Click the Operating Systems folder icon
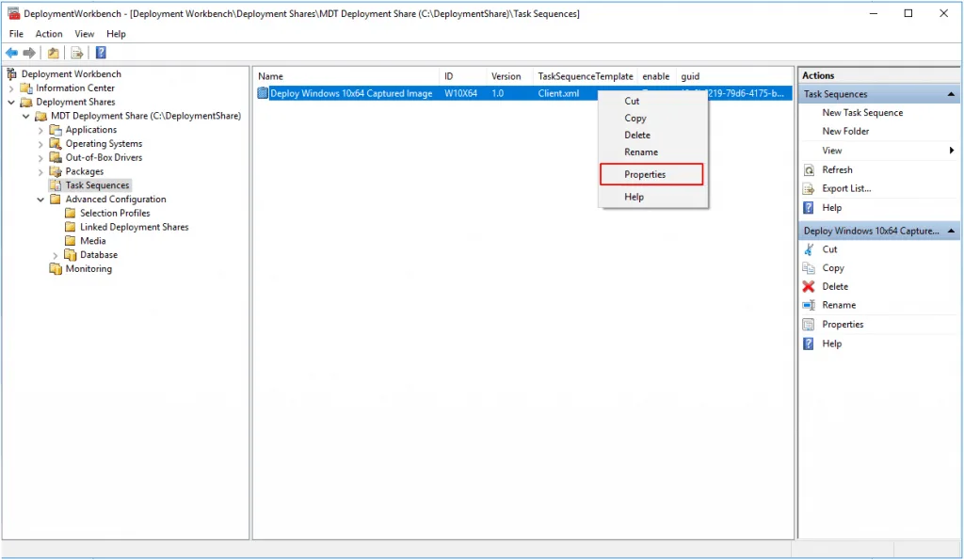Screen dimensions: 964x560 click(56, 144)
